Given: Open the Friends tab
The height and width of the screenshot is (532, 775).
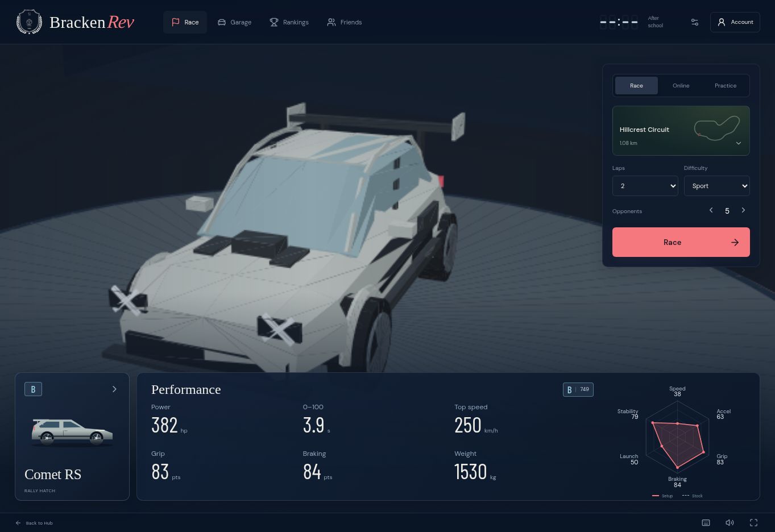Looking at the screenshot, I should [345, 22].
